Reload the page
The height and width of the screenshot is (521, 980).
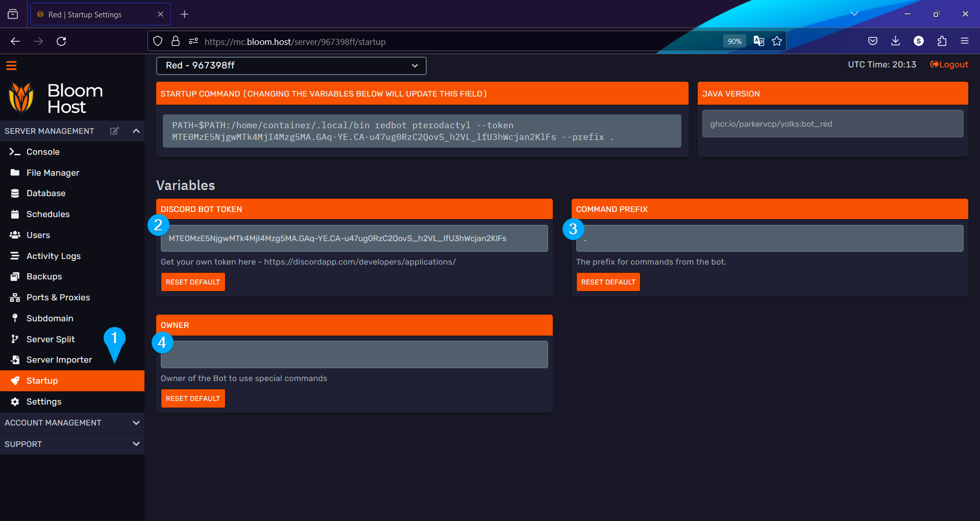pos(61,41)
